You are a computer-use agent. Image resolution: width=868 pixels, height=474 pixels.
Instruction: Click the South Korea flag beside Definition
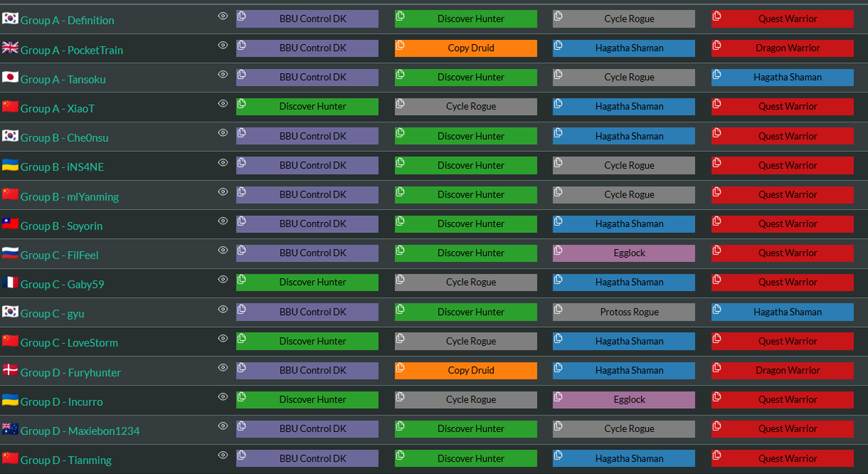coord(10,18)
